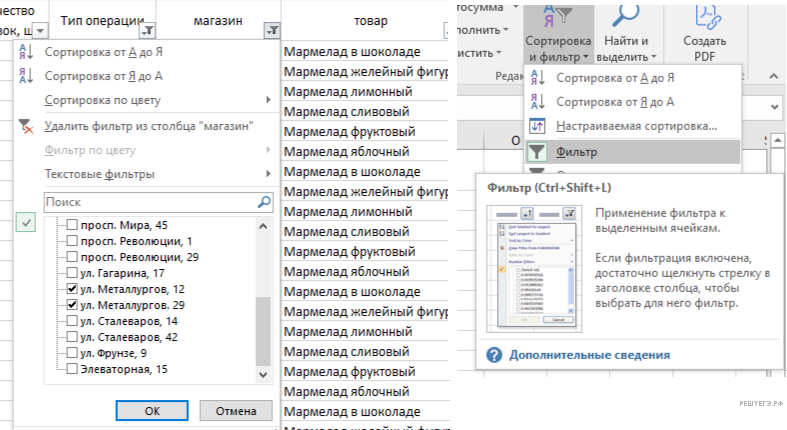Check the ул. Гагарина, 17 checkbox
This screenshot has width=787, height=430.
72,272
